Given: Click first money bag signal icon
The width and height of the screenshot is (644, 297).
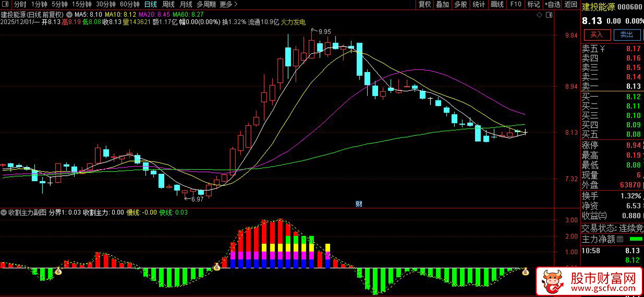Looking at the screenshot, I should tap(57, 272).
